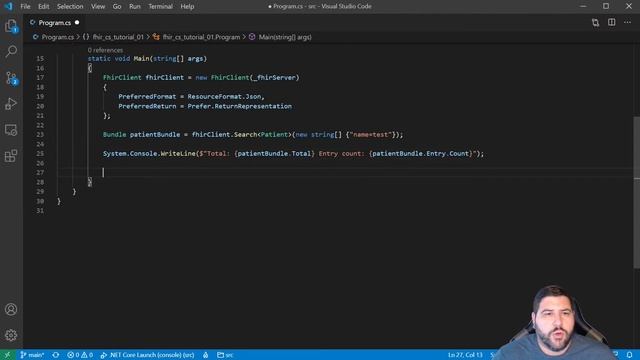Click Program.cs in the breadcrumb

pyautogui.click(x=58, y=37)
